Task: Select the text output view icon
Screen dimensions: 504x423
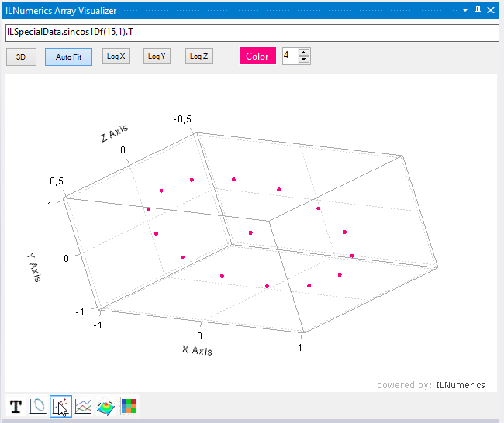Action: coord(16,406)
